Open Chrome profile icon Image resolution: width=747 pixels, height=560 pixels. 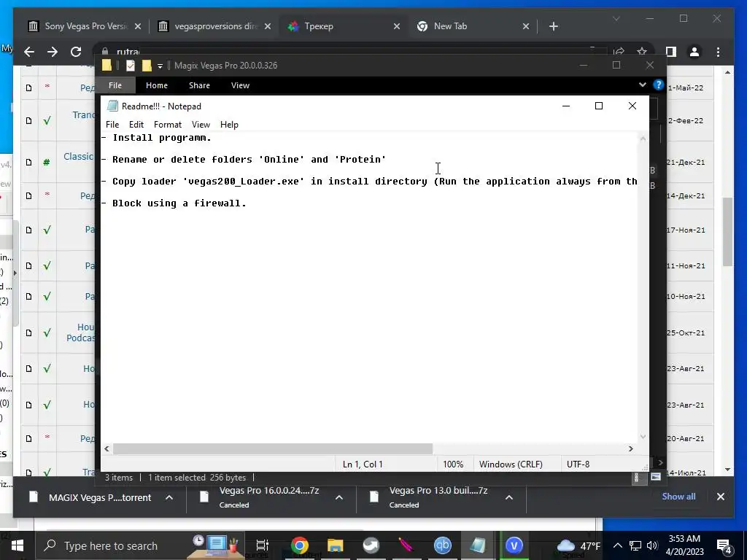pos(694,52)
